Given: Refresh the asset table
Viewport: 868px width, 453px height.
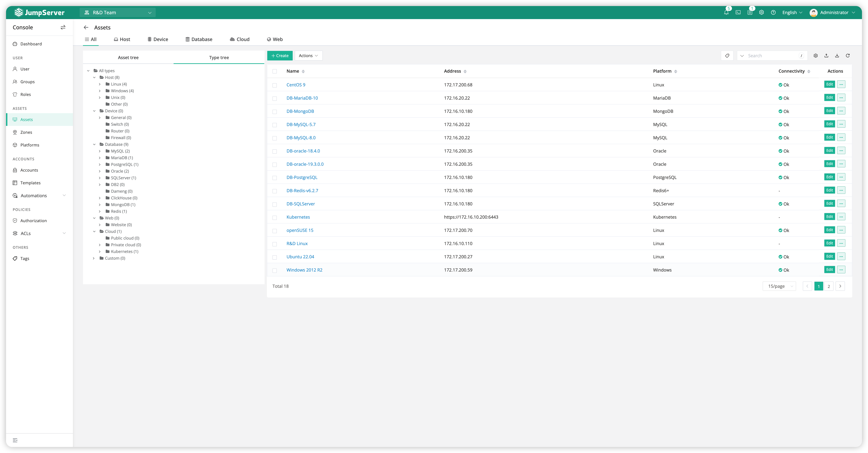Looking at the screenshot, I should pos(848,56).
